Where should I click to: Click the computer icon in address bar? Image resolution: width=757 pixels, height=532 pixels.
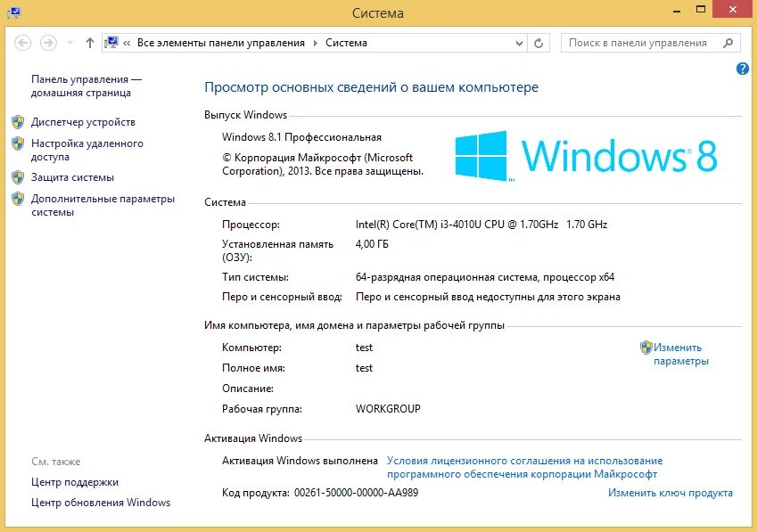[x=111, y=43]
